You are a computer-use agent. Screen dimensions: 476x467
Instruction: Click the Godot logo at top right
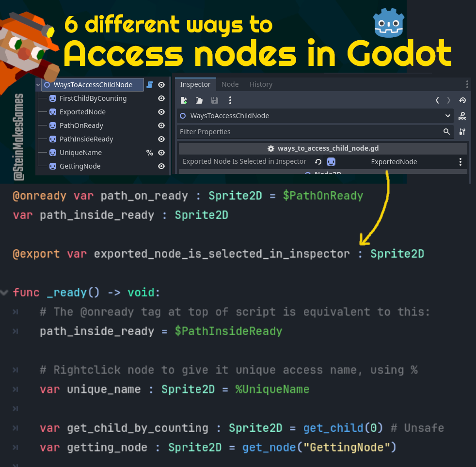(389, 22)
